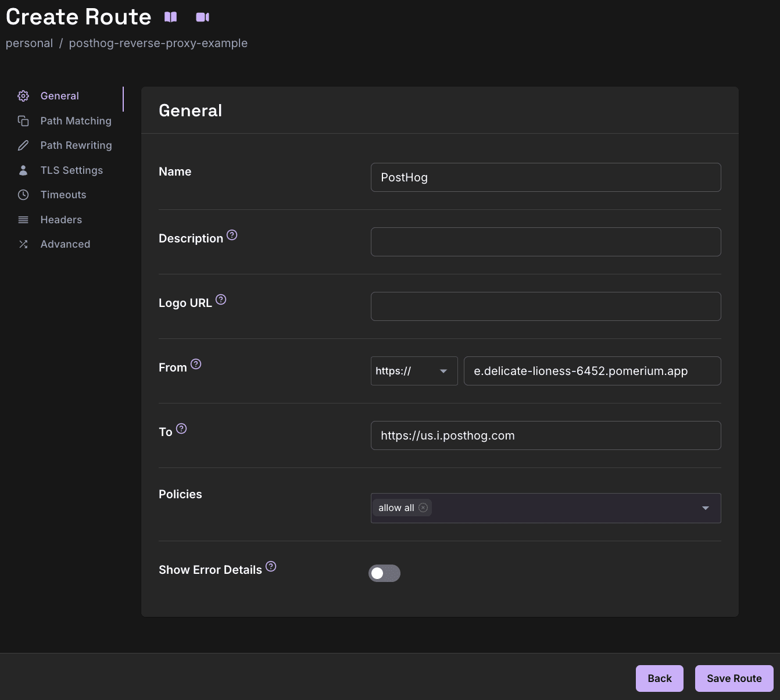This screenshot has height=700, width=780.
Task: Click the Show Error Details label
Action: (x=210, y=570)
